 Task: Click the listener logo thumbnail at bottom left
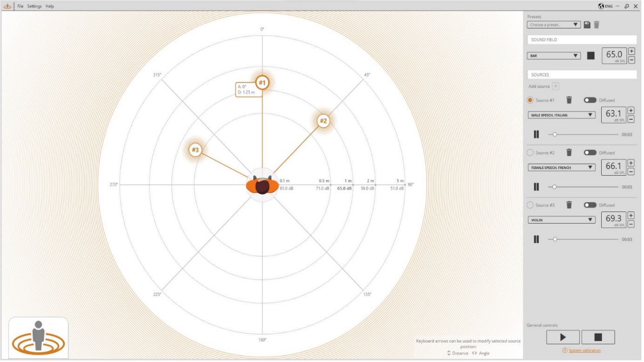click(39, 338)
